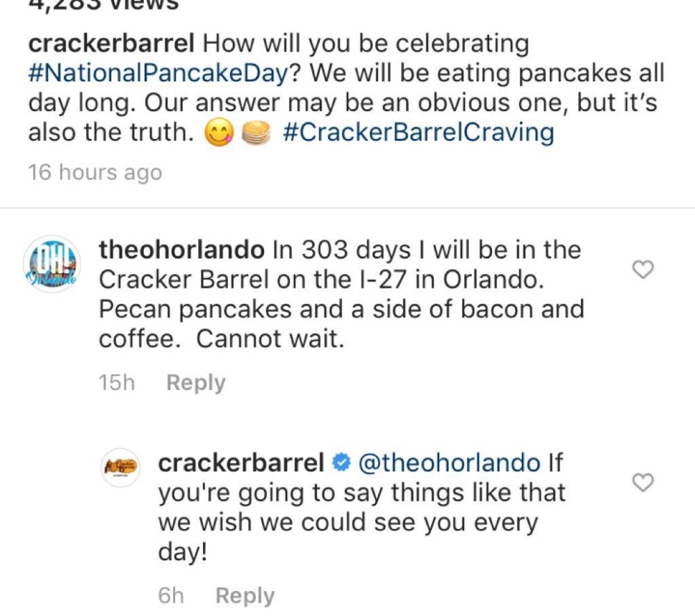Tap the 16 hours ago timestamp
695x616 pixels.
click(x=95, y=172)
